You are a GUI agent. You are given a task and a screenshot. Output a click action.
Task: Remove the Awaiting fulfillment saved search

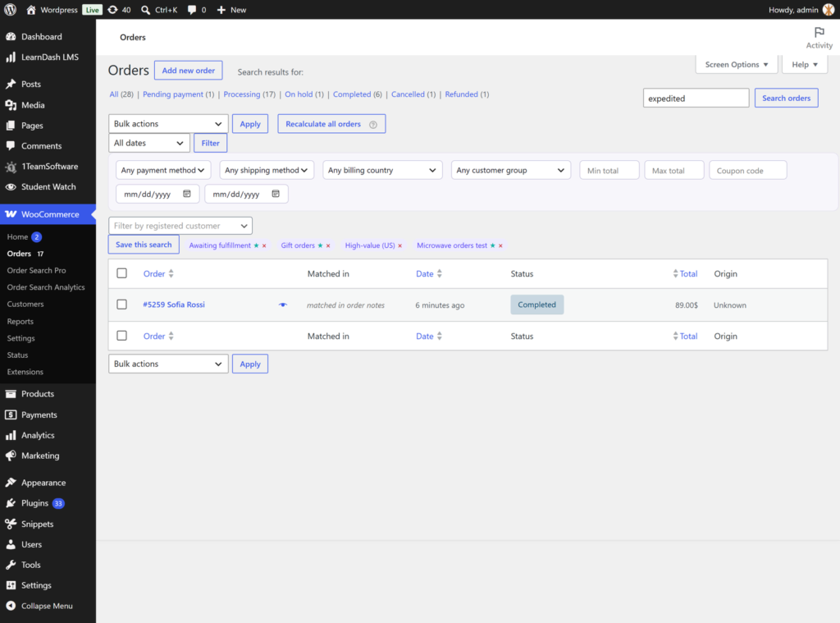[264, 245]
